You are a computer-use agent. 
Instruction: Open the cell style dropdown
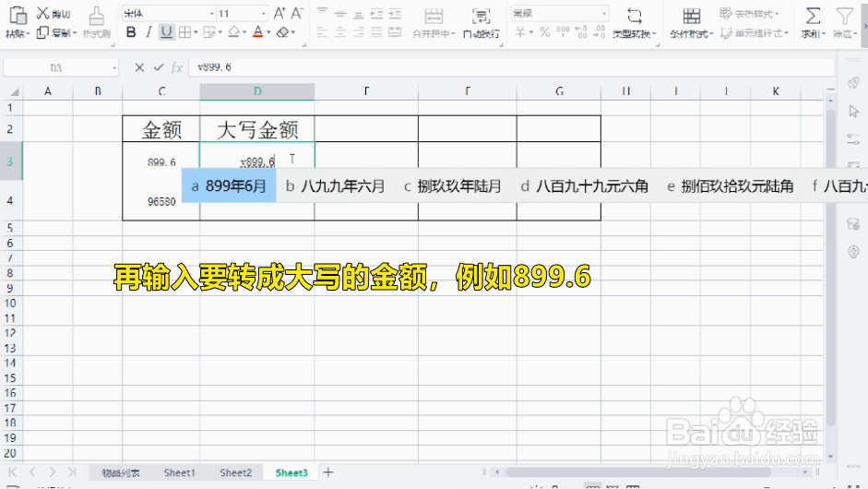(754, 33)
